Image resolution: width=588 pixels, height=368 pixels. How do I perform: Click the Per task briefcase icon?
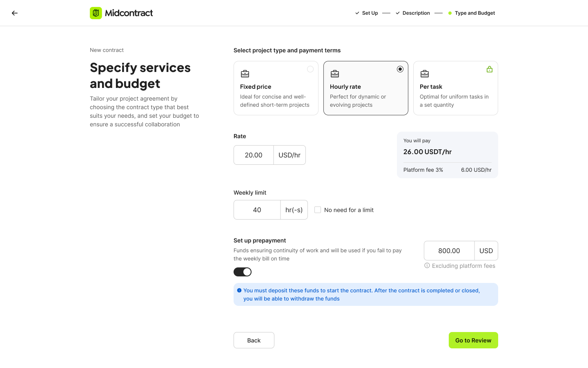[x=425, y=74]
